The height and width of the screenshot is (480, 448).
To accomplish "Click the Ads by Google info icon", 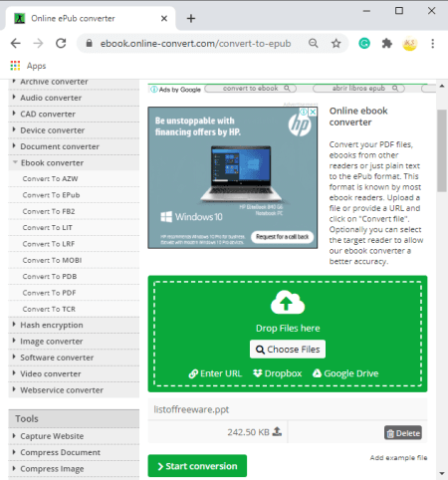I will [x=154, y=90].
